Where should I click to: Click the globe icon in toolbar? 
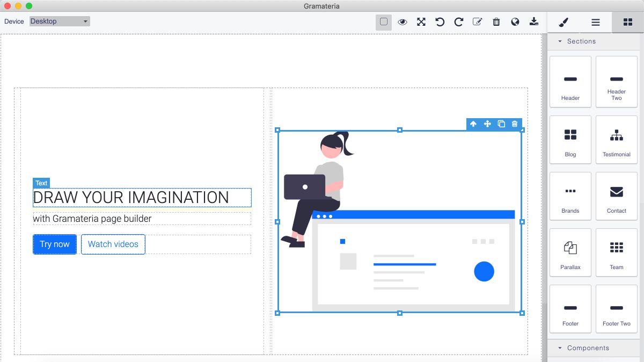515,21
